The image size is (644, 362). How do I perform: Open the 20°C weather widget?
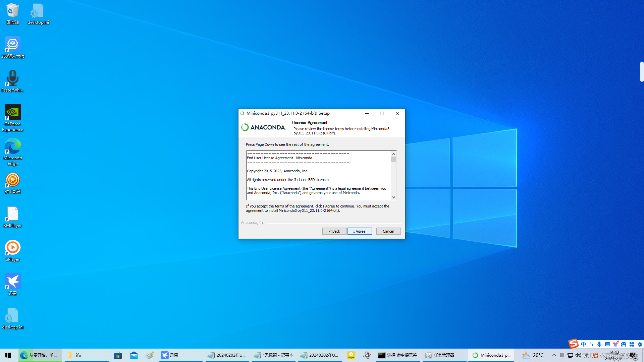533,355
